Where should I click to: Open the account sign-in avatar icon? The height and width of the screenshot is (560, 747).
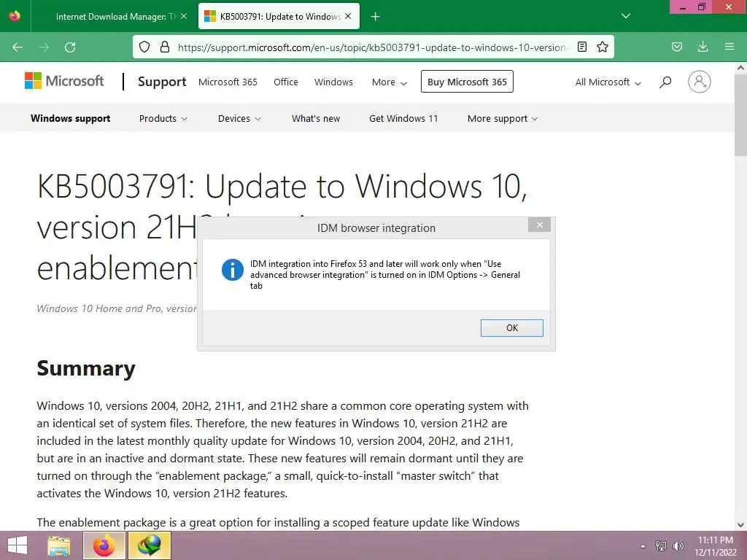point(700,82)
